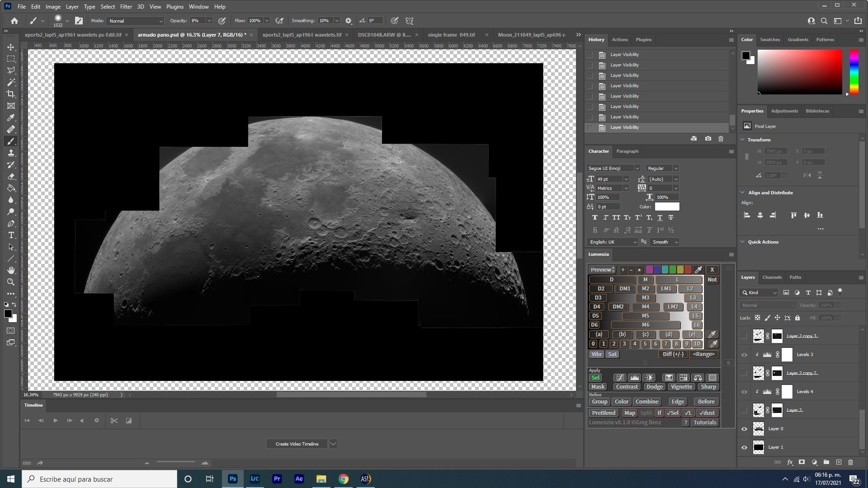Open the Opacity 8% dropdown arrow
The width and height of the screenshot is (868, 488).
[x=209, y=21]
